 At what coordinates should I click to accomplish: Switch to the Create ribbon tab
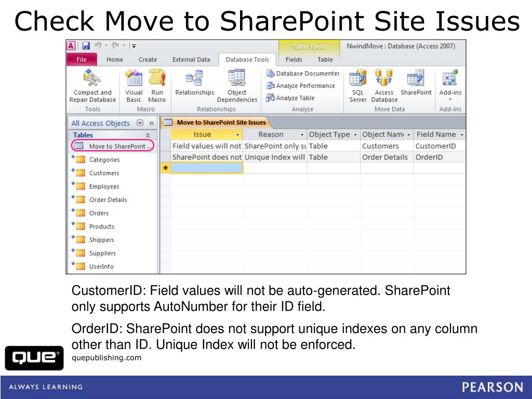click(x=148, y=59)
